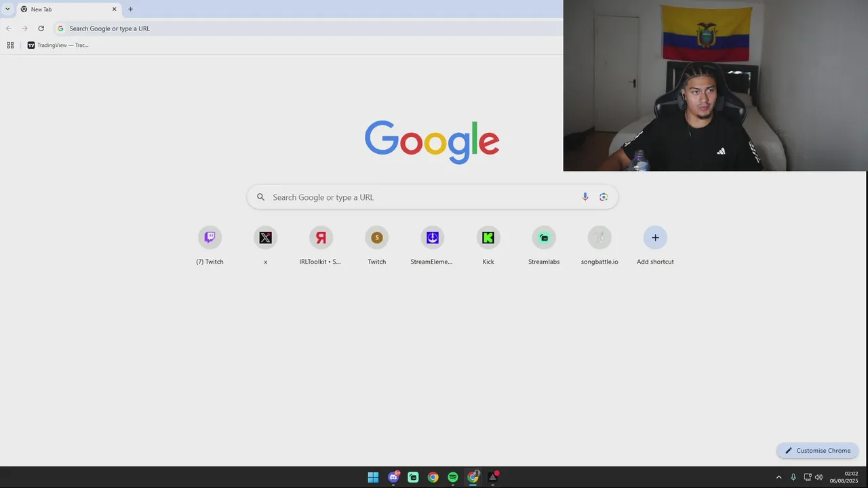Open the network tray icon
The width and height of the screenshot is (868, 488).
point(807,477)
